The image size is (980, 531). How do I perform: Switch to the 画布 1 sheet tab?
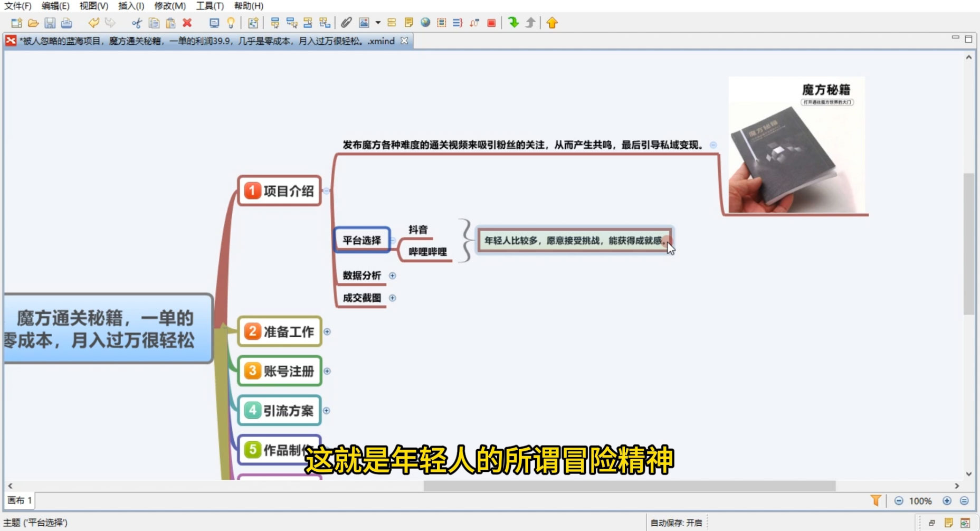point(20,500)
